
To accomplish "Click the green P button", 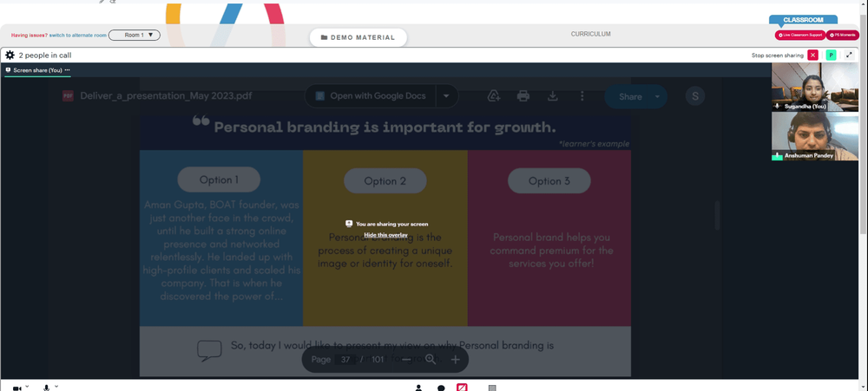I will 831,55.
